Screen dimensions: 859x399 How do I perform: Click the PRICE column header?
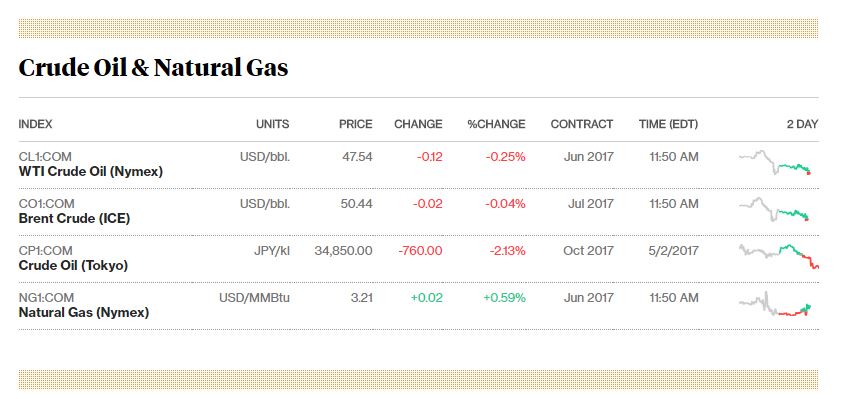[x=356, y=124]
